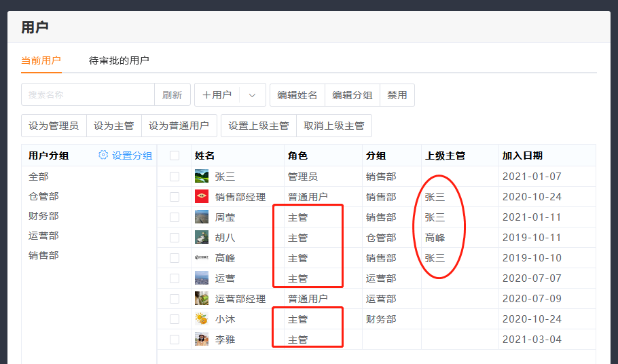Click 张三's avatar thumbnail

[x=202, y=177]
